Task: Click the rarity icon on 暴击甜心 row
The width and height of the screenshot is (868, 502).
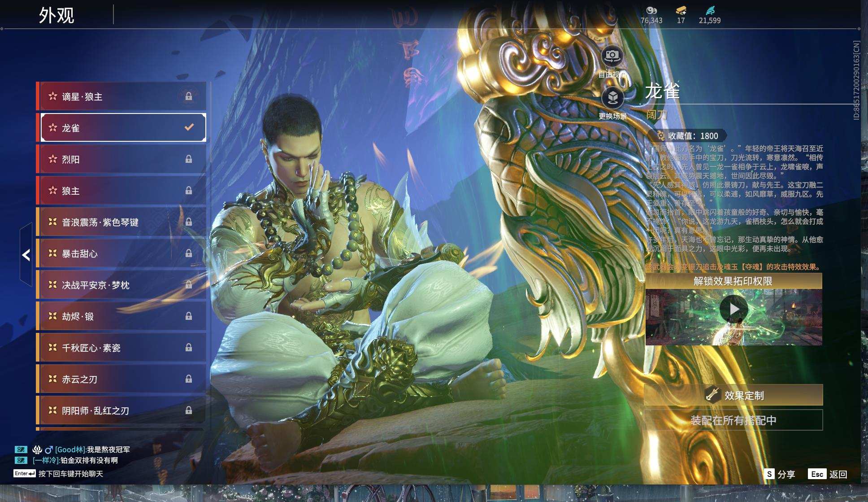Action: click(x=53, y=253)
